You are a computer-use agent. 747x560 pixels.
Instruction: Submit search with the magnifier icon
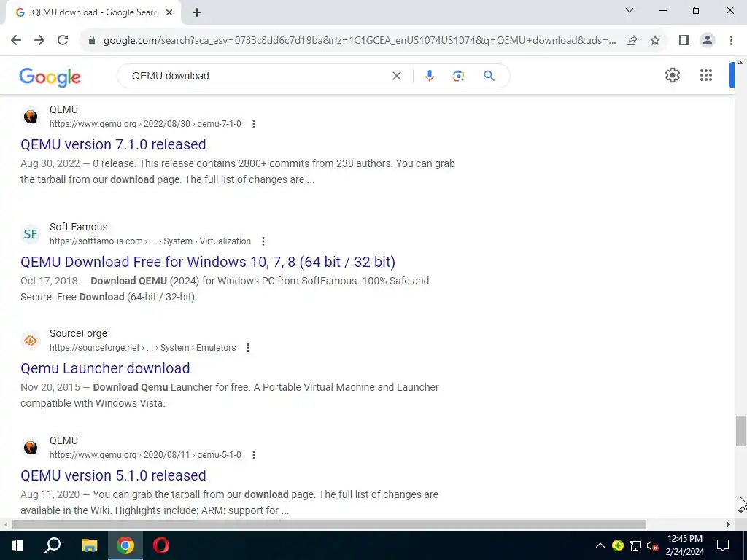[489, 76]
